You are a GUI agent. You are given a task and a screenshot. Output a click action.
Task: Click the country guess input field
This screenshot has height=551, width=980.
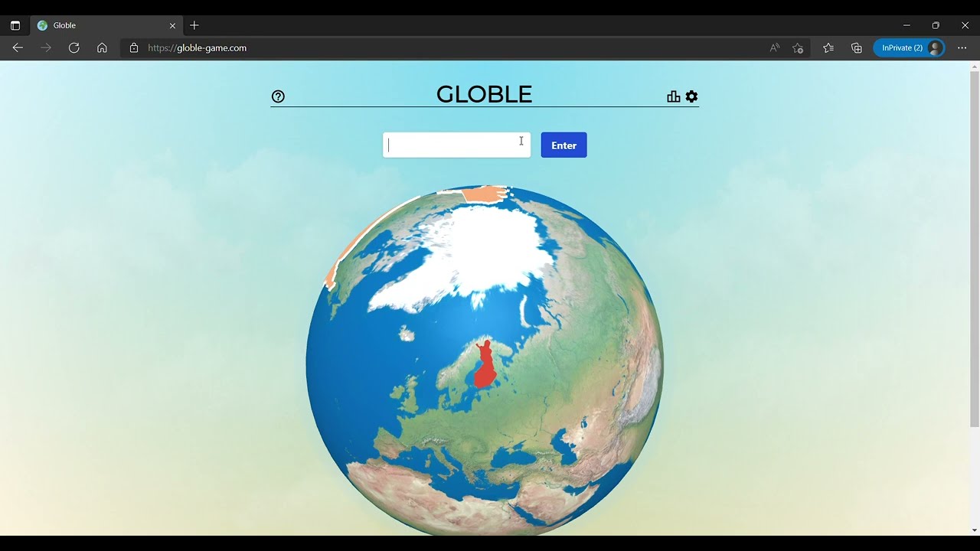pos(456,145)
